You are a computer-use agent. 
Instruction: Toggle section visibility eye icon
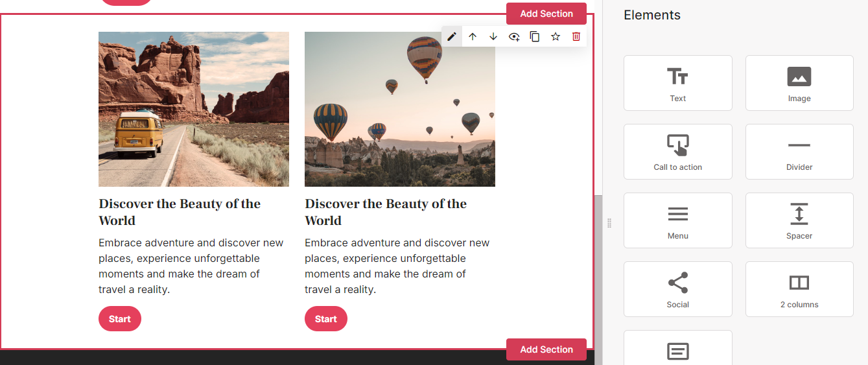[514, 36]
